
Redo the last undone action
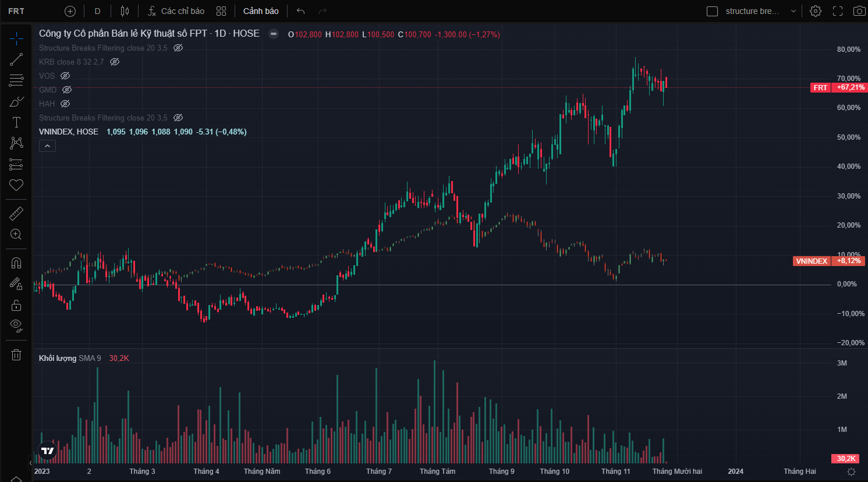323,11
